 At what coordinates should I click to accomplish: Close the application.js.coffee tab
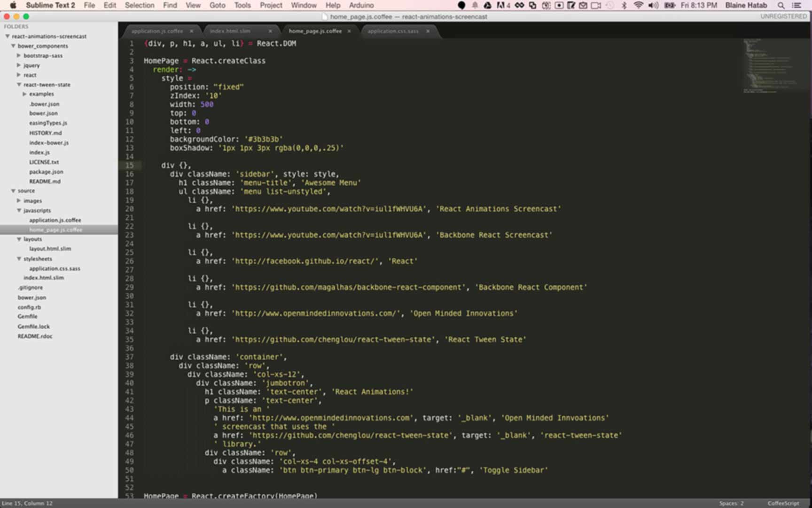tap(192, 31)
